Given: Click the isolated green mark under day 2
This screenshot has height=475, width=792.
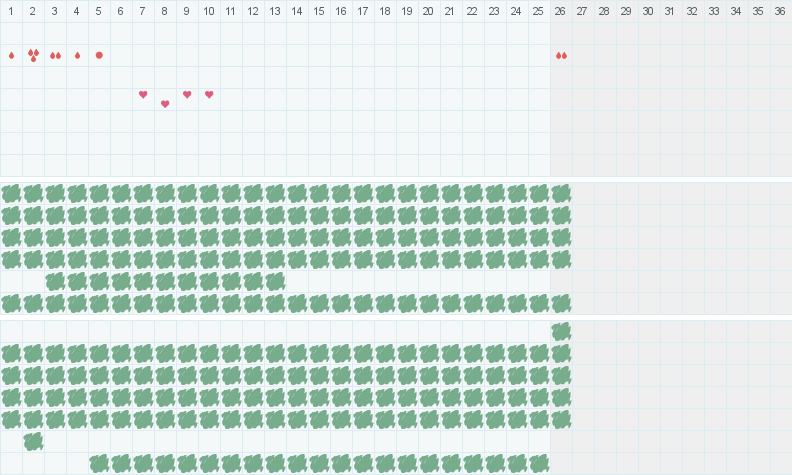Looking at the screenshot, I should tap(33, 441).
